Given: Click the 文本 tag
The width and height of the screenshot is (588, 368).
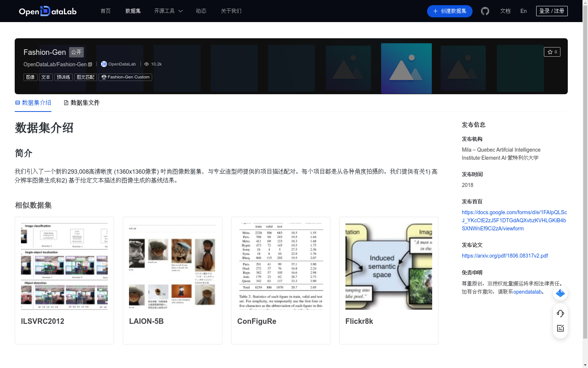Looking at the screenshot, I should (x=46, y=77).
